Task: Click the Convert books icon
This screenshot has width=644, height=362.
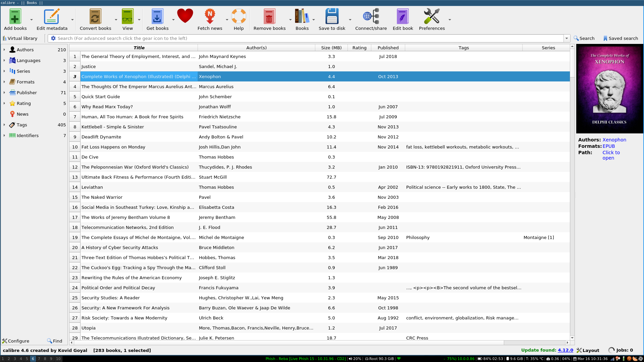Action: (x=95, y=17)
